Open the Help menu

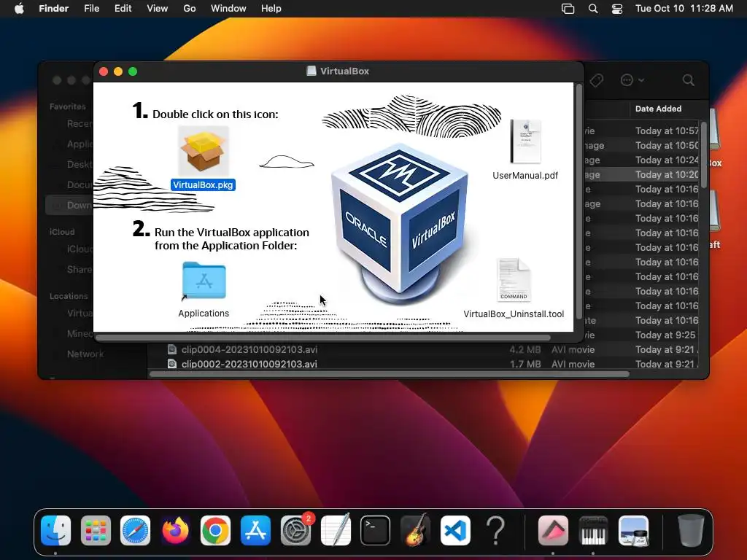(271, 9)
